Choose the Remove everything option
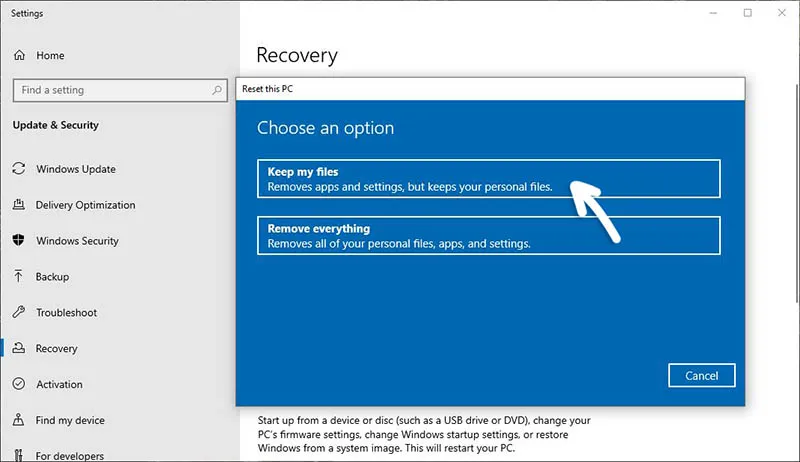Viewport: 800px width, 462px height. (x=488, y=236)
